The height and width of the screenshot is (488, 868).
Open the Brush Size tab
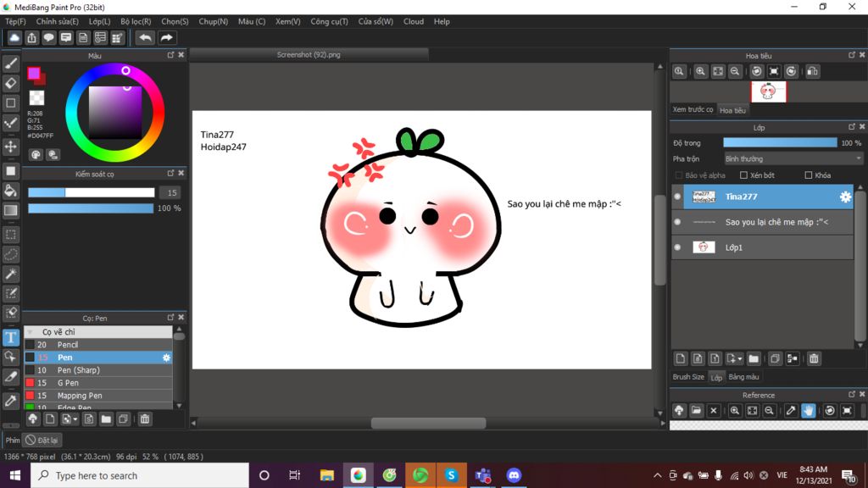(688, 377)
